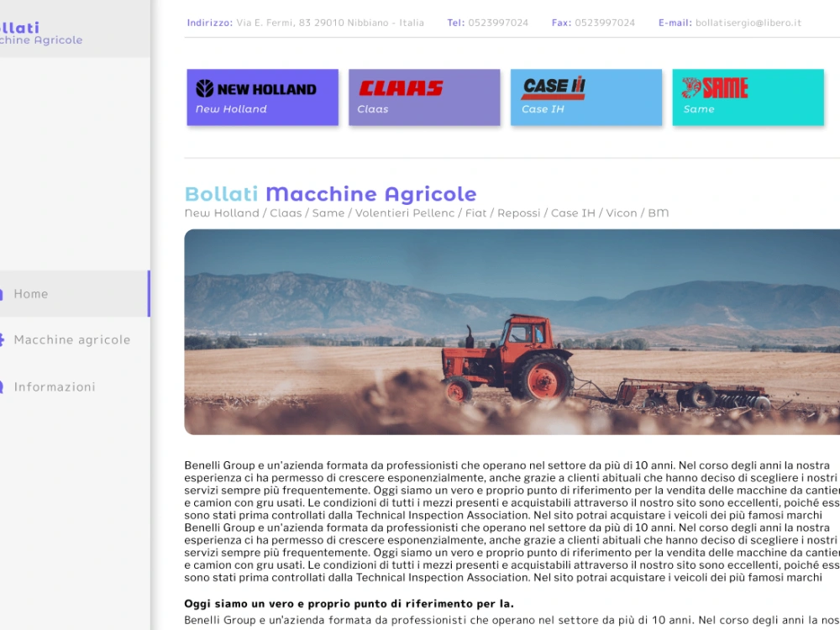Click the SAME tiger logo
This screenshot has height=630, width=840.
(715, 88)
